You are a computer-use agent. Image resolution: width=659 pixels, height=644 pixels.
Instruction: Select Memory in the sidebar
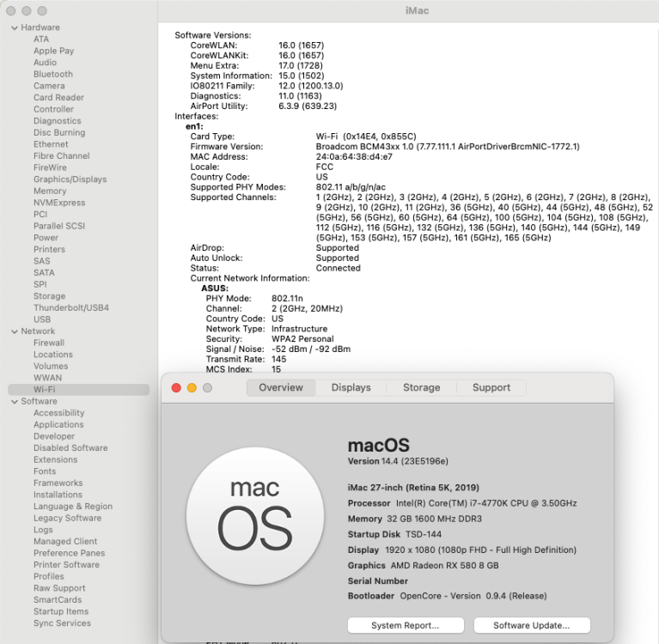point(50,191)
